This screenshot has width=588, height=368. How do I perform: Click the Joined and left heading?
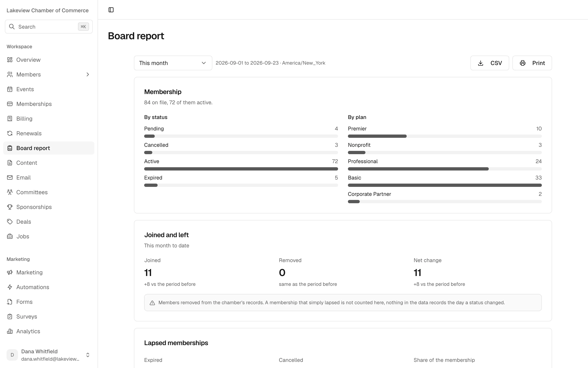pos(166,235)
